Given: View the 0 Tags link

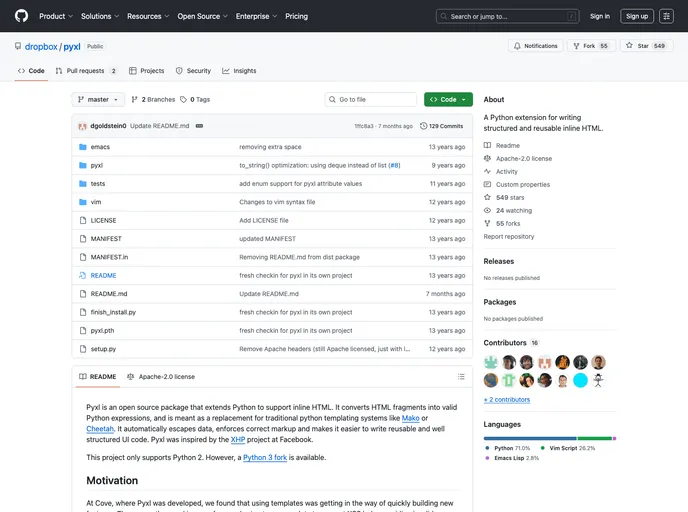Looking at the screenshot, I should click(x=195, y=100).
